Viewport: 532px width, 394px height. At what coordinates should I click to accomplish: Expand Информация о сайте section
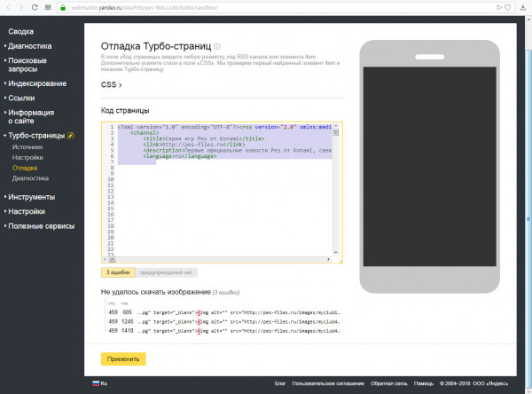(31, 117)
